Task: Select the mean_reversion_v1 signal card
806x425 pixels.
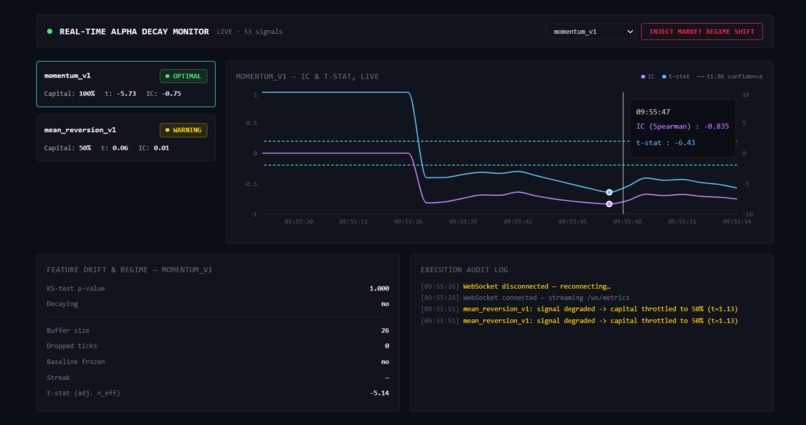Action: point(126,138)
